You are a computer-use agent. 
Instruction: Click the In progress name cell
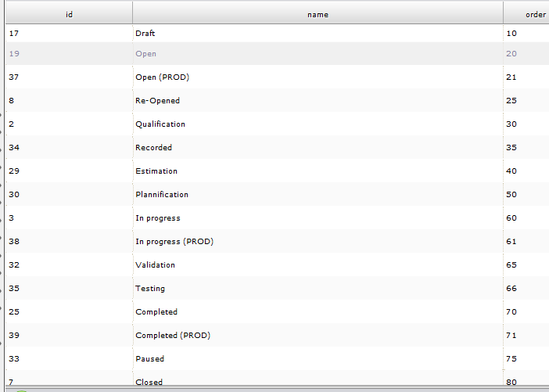(x=158, y=218)
